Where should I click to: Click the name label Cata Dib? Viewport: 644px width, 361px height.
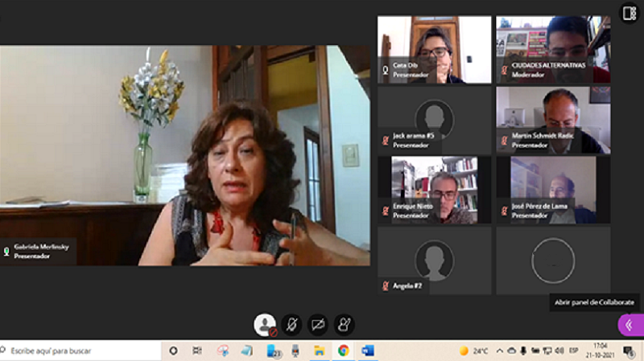(405, 65)
